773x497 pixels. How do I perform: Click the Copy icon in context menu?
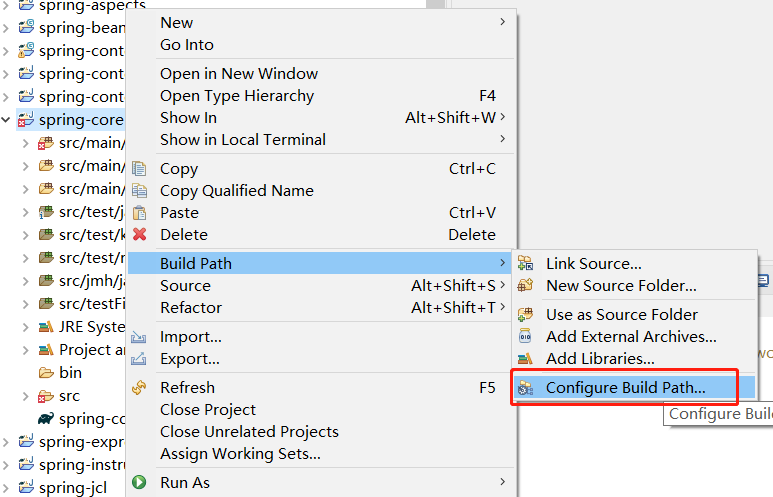(140, 169)
